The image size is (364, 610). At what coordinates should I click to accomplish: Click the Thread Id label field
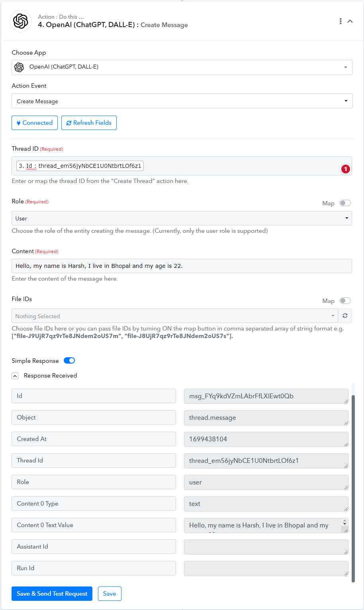click(x=94, y=460)
